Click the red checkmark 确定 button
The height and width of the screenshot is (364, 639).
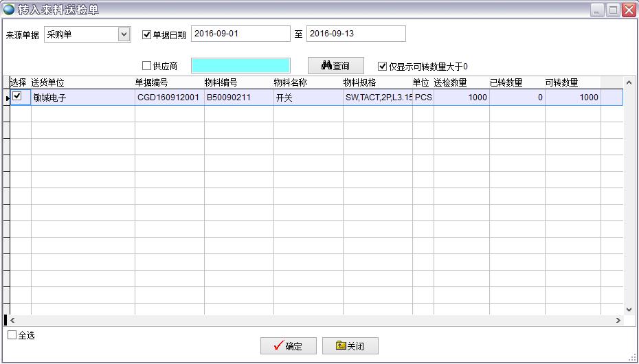point(287,346)
